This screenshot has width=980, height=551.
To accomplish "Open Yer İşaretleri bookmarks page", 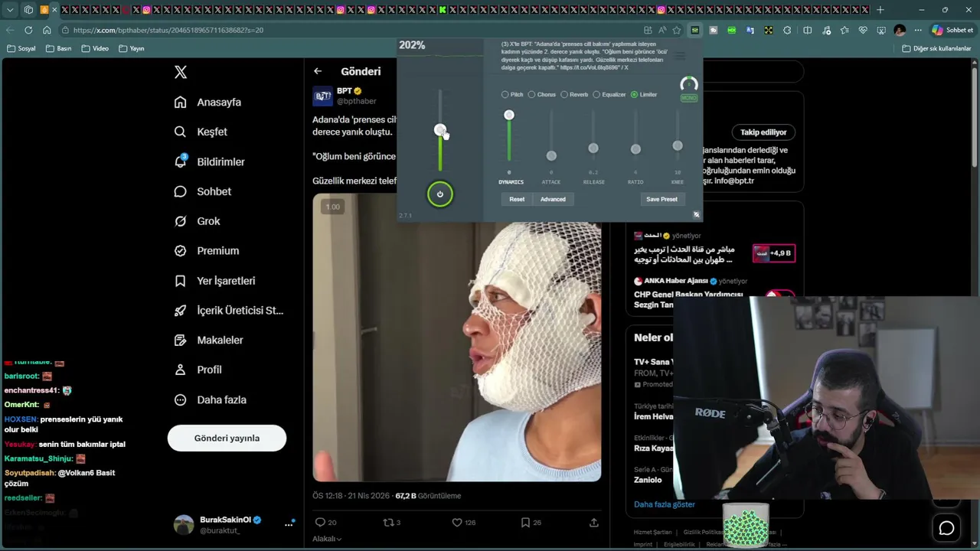I will pyautogui.click(x=214, y=281).
